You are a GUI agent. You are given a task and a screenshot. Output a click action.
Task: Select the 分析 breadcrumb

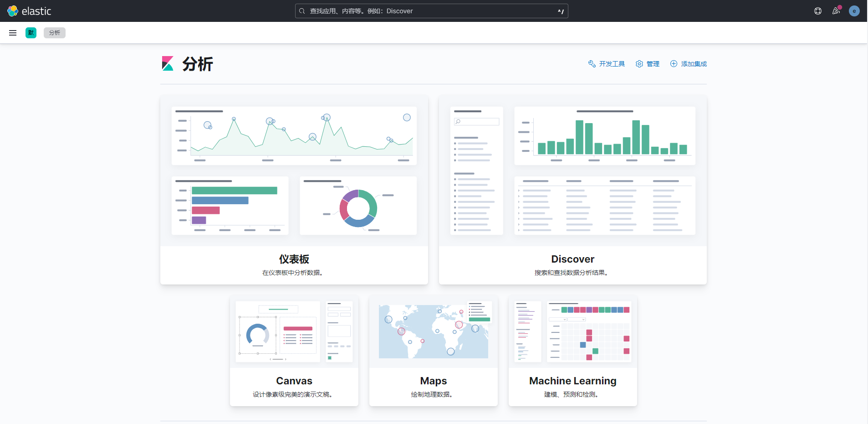click(x=55, y=33)
